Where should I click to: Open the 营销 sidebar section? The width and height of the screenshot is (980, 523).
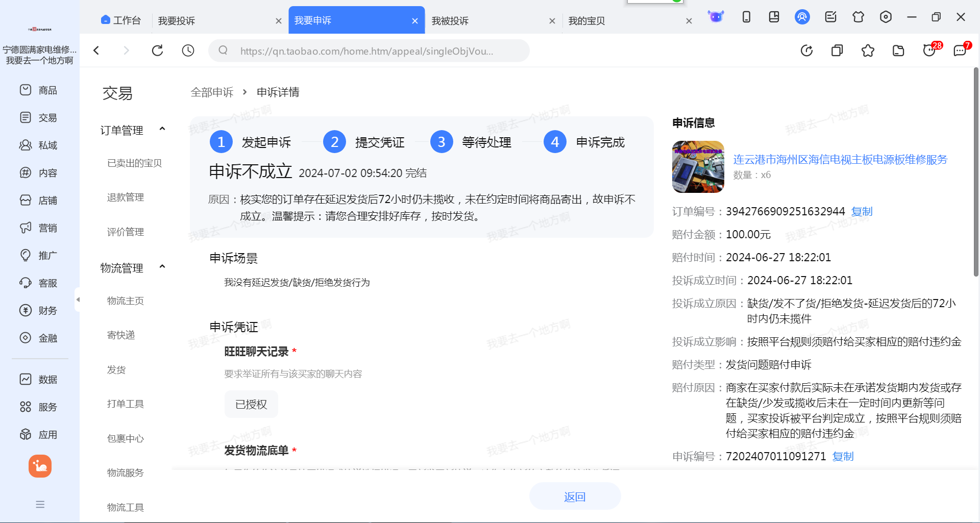(x=39, y=228)
